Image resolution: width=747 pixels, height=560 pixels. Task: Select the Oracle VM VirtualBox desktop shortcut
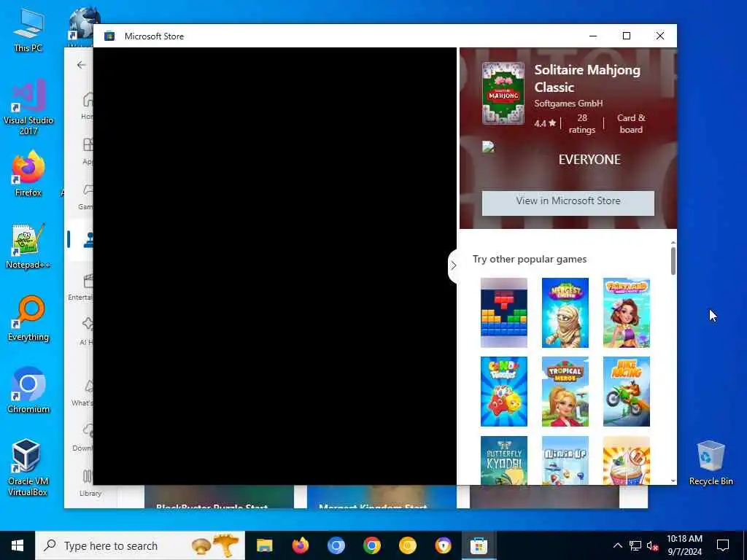[x=27, y=467]
